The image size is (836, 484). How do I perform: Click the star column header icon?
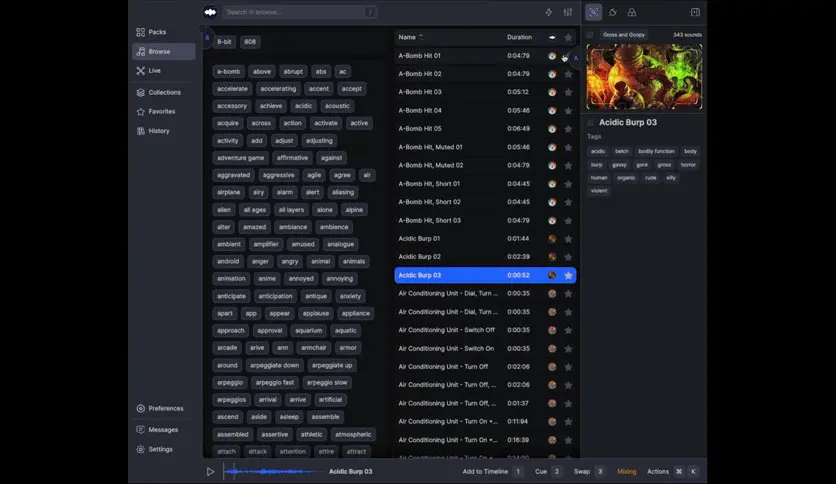[x=568, y=37]
